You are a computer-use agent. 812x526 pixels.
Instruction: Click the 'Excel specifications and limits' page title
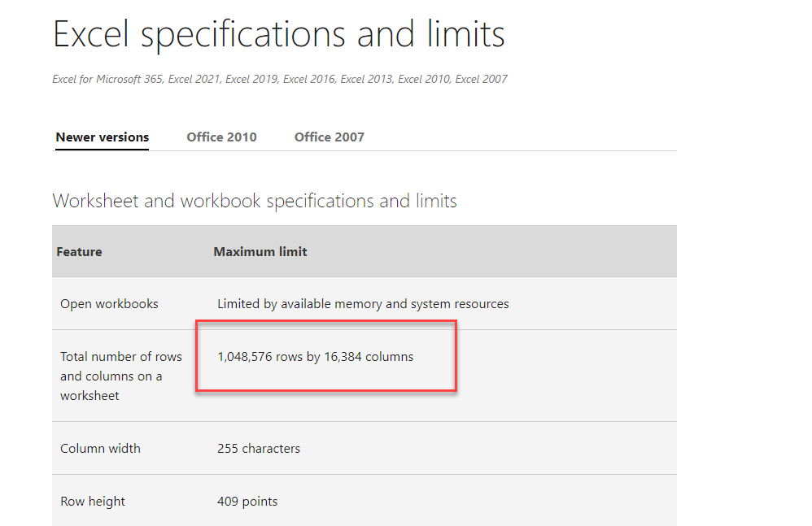278,35
